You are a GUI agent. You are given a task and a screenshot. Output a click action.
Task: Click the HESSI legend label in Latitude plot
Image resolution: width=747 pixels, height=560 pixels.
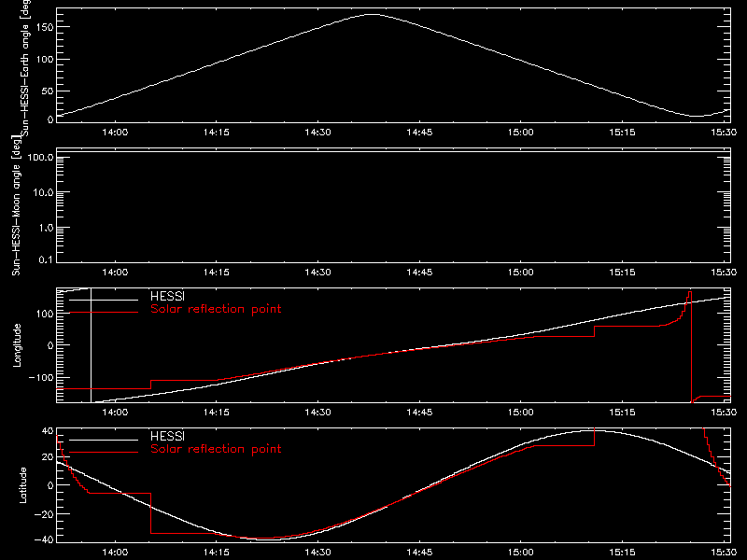point(167,436)
